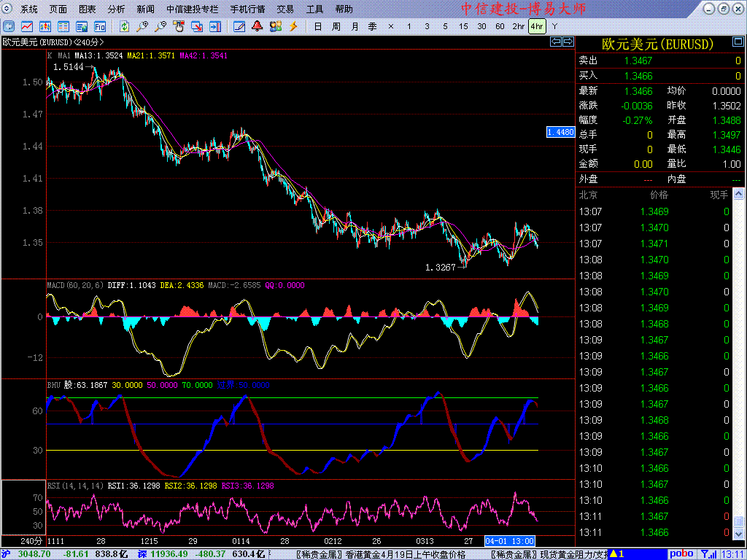
Task: Click the 1.4480 price cursor label
Action: click(x=560, y=133)
